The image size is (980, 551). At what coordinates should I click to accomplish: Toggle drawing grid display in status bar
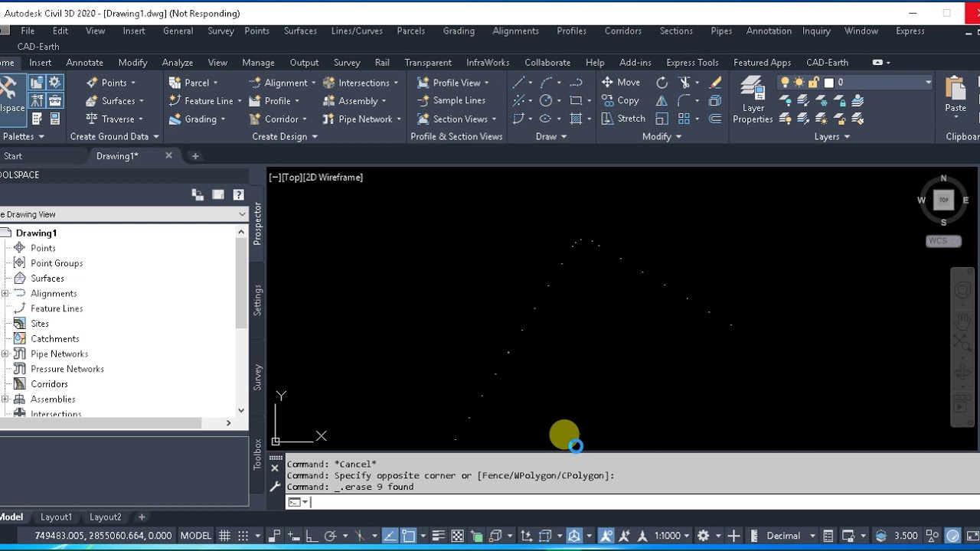point(224,536)
